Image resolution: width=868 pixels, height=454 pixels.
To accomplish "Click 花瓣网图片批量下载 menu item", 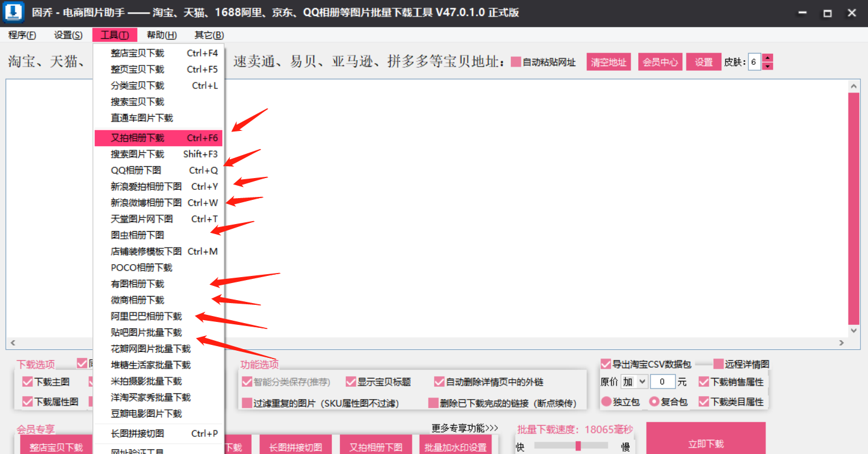I will (x=158, y=348).
